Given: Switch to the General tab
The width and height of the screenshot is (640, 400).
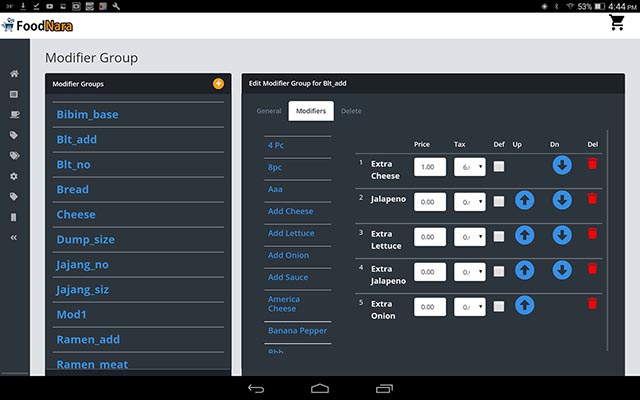Looking at the screenshot, I should tap(268, 111).
